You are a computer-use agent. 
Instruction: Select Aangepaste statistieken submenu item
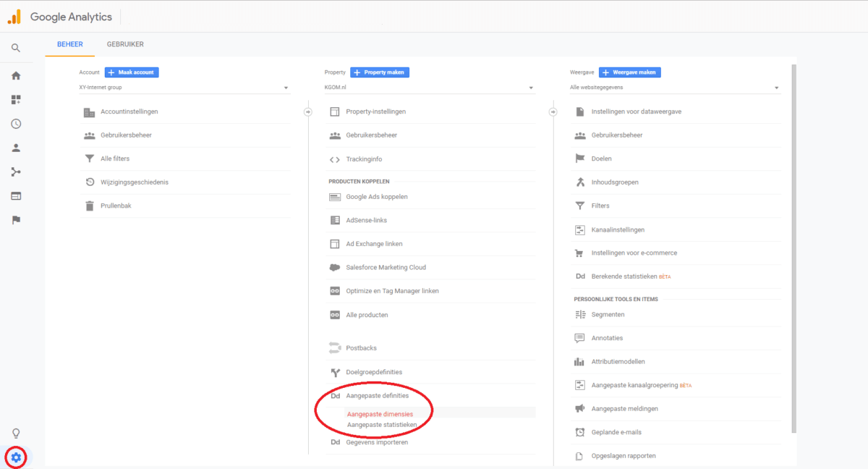(x=382, y=425)
